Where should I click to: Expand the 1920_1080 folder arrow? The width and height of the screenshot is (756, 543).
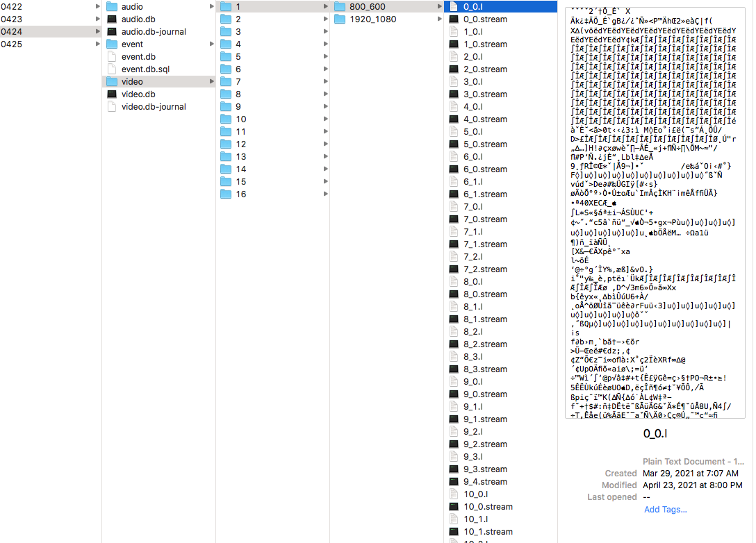[440, 19]
